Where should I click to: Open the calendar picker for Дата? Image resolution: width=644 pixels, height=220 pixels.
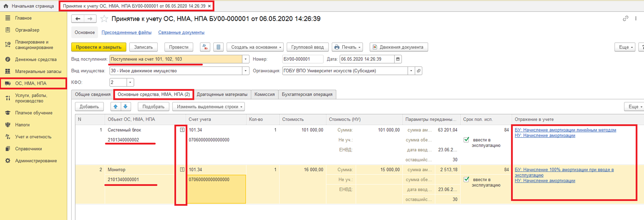pos(398,59)
